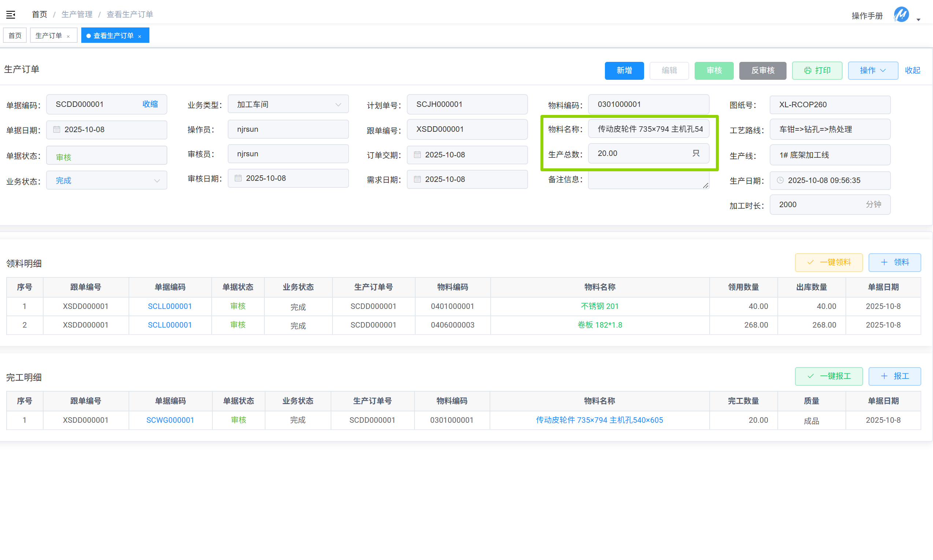Click the hamburger menu collapse icon
Screen dimensions: 933x560
point(11,15)
